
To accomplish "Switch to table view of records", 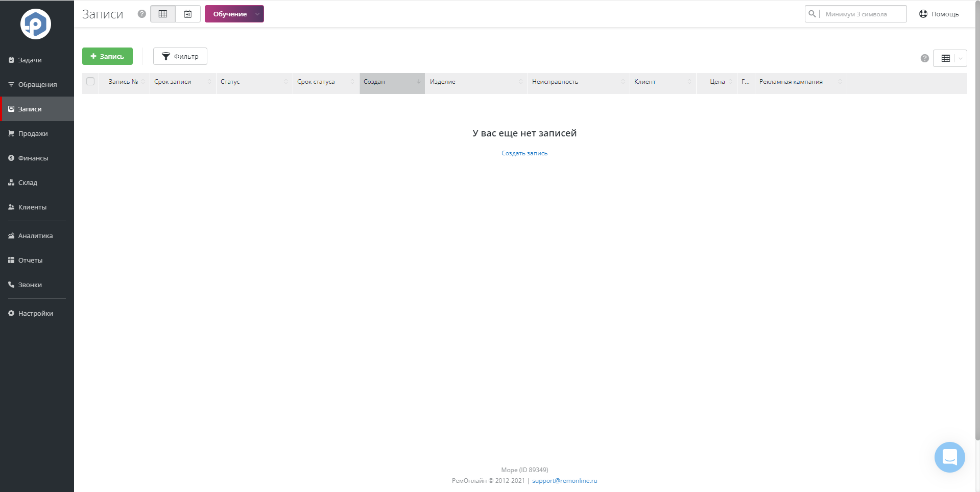I will [x=163, y=14].
